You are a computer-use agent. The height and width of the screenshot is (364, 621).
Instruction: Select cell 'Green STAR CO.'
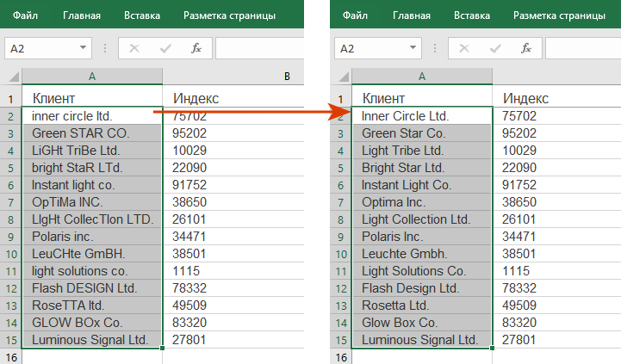(92, 133)
